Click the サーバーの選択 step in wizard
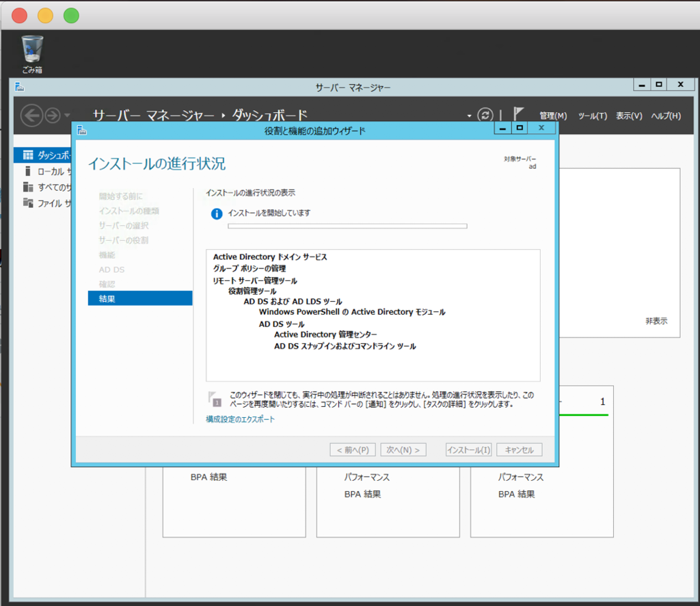 124,225
